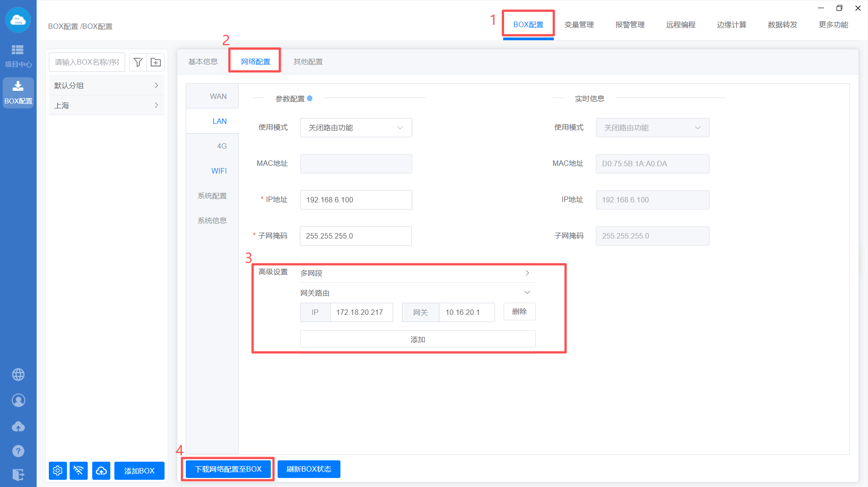Click the 下载网络配置至BOX button
Image resolution: width=868 pixels, height=487 pixels.
point(228,469)
